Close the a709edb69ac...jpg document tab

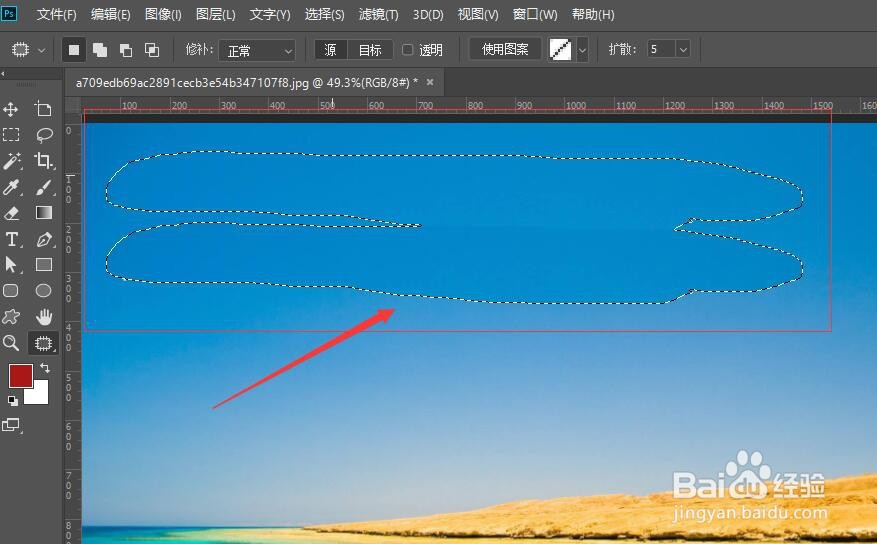click(x=430, y=82)
